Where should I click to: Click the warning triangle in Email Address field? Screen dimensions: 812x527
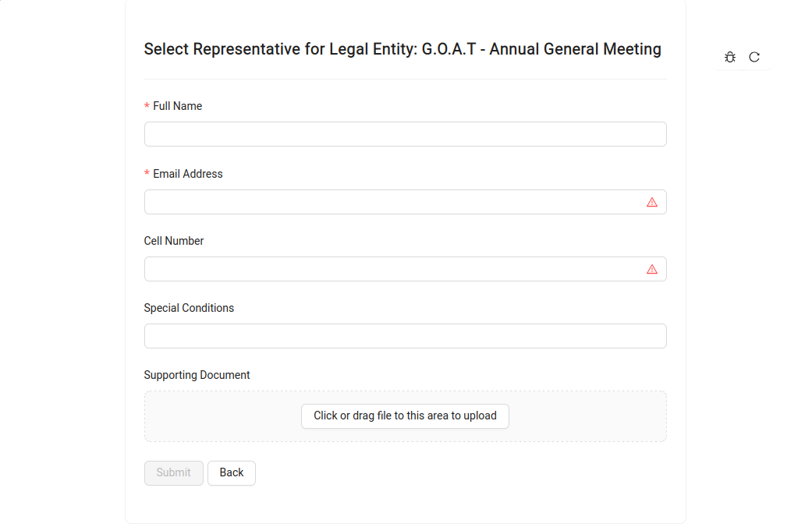pyautogui.click(x=652, y=203)
